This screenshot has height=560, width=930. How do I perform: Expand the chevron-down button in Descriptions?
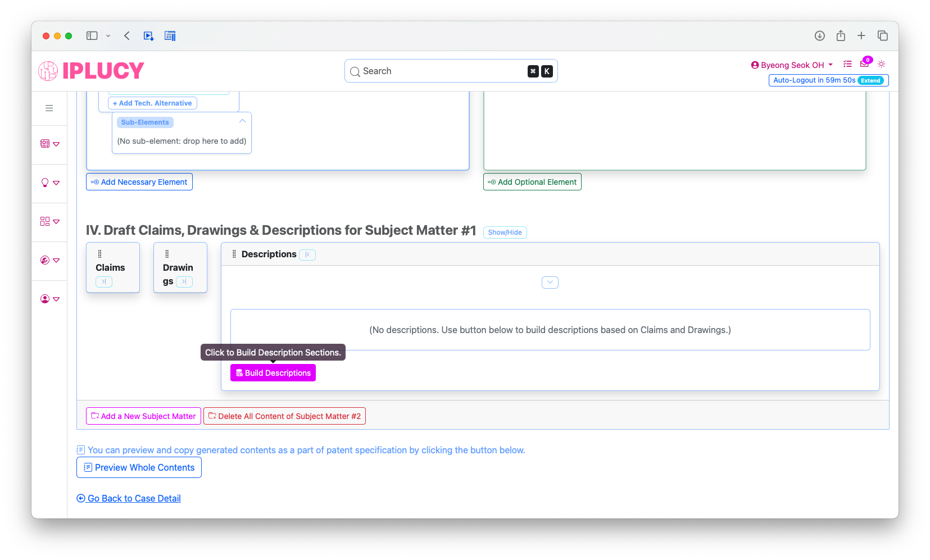tap(550, 282)
